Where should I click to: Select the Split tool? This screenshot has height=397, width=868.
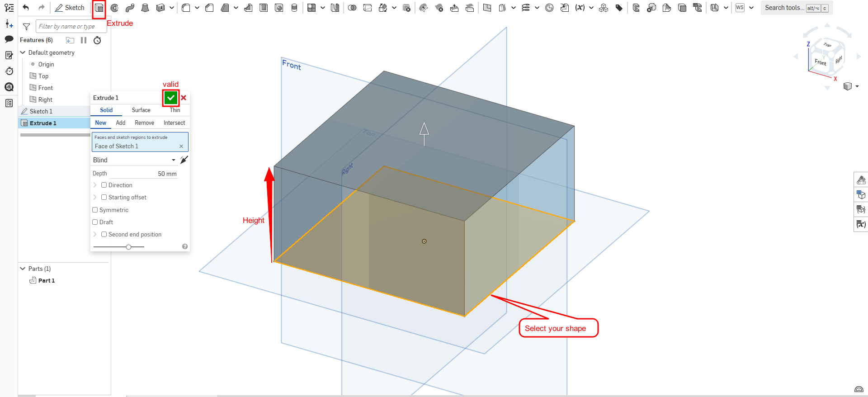tap(368, 8)
